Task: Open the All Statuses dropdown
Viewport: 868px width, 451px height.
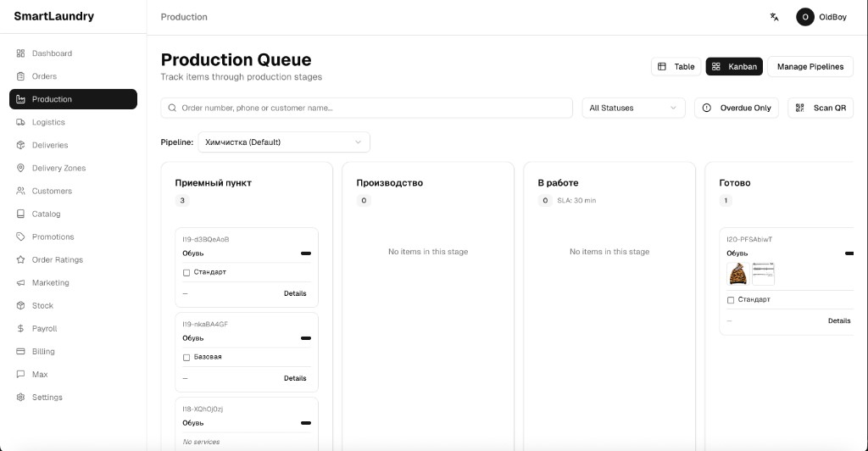Action: (633, 108)
